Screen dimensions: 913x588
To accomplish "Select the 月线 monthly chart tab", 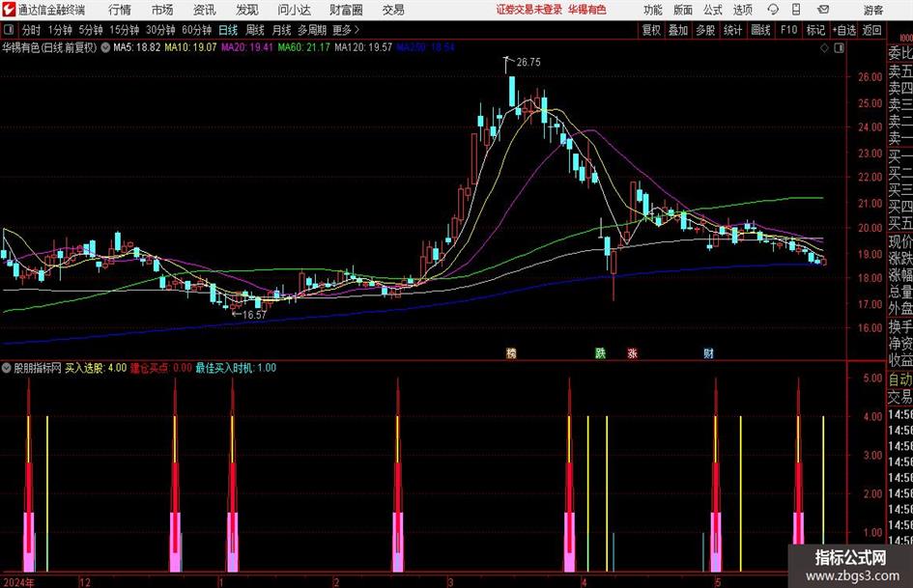I will [x=281, y=30].
